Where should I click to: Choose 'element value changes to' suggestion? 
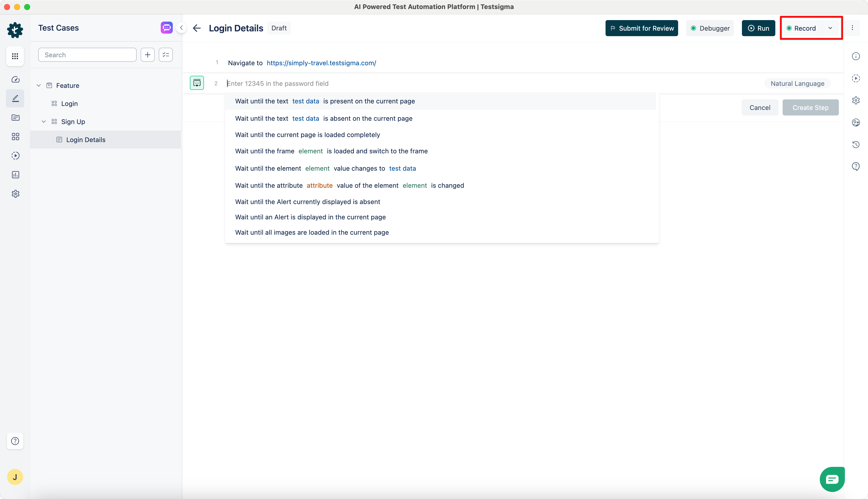440,168
